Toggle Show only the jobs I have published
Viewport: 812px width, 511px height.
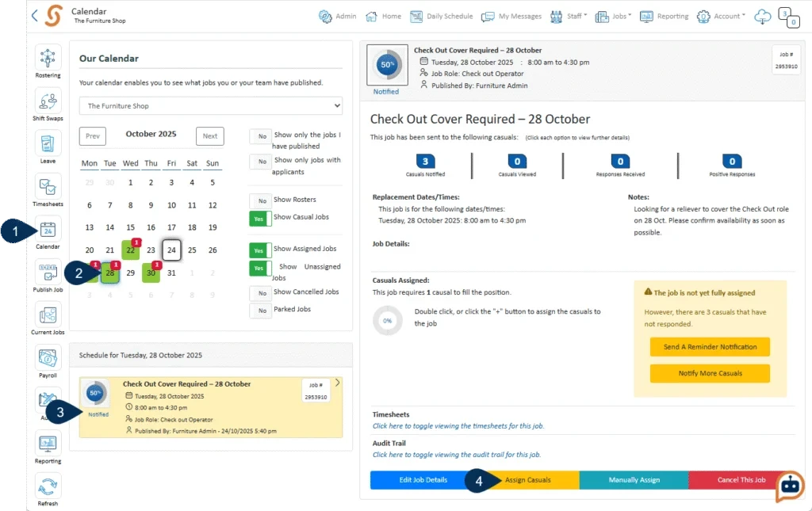[260, 136]
